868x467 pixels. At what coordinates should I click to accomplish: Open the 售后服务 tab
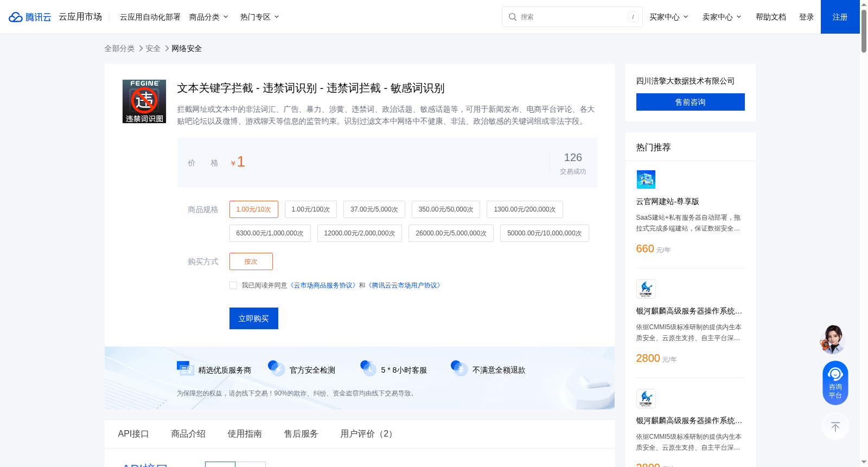pyautogui.click(x=301, y=434)
